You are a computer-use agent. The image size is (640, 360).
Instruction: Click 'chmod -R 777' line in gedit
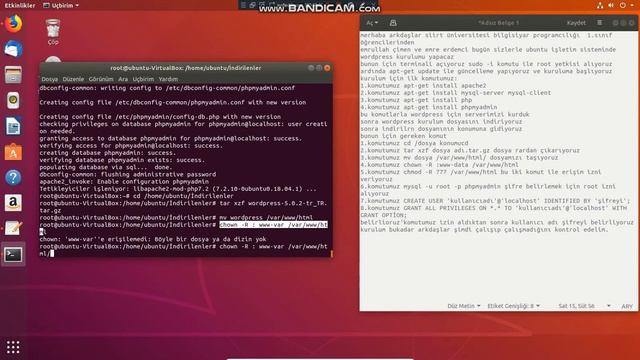pyautogui.click(x=480, y=176)
